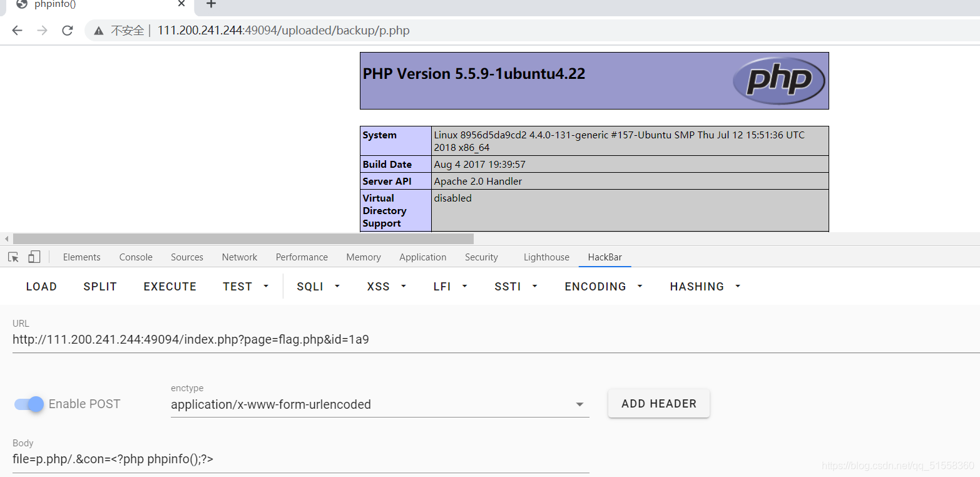Switch to the Elements panel

(81, 257)
